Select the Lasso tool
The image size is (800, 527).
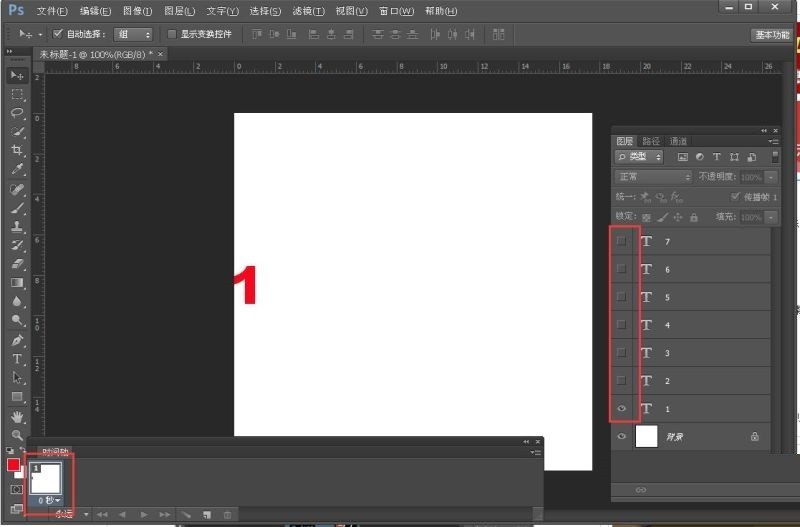pyautogui.click(x=17, y=113)
